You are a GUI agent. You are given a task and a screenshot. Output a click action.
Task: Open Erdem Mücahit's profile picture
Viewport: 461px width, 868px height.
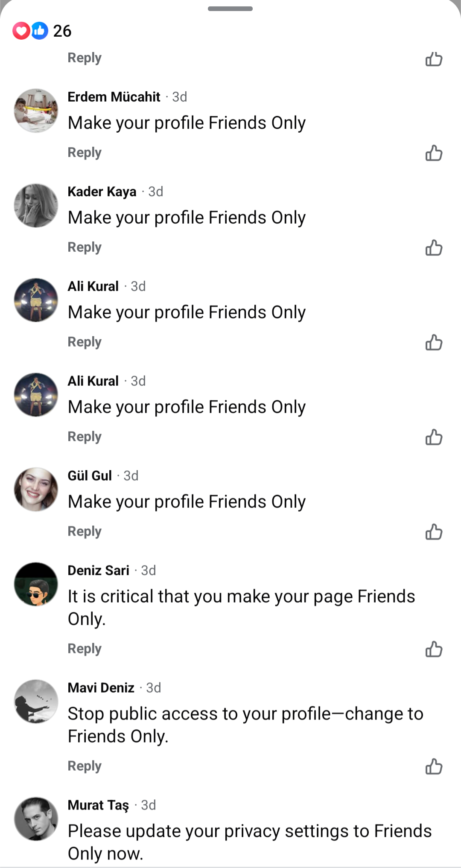36,111
